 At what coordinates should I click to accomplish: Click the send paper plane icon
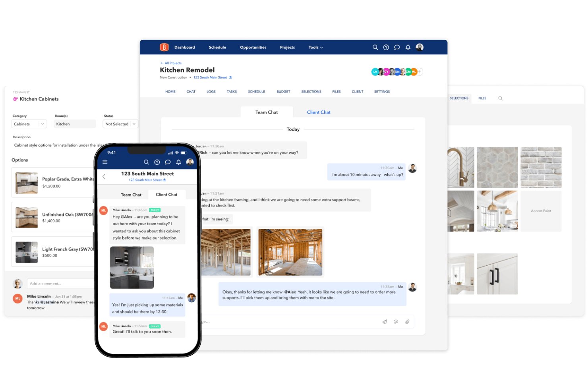(385, 322)
